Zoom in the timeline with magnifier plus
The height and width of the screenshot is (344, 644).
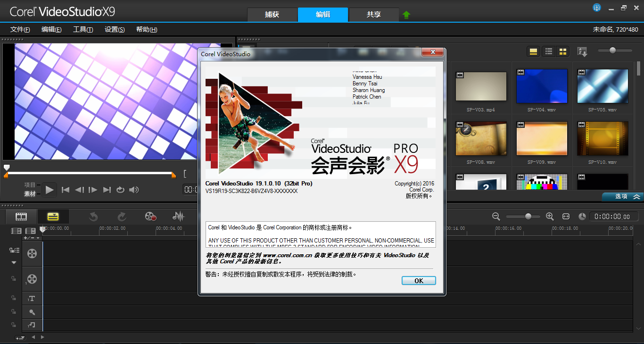549,216
